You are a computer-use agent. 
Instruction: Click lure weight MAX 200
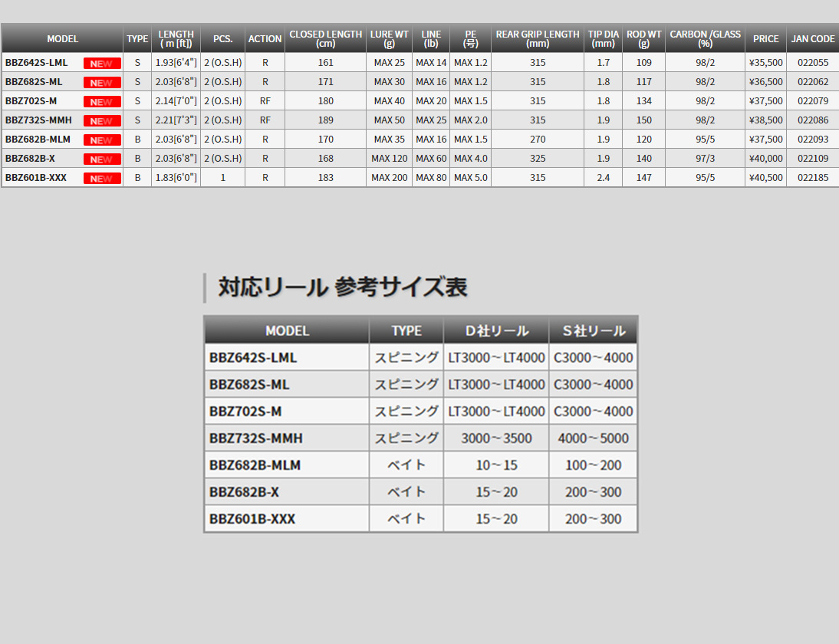tap(389, 178)
